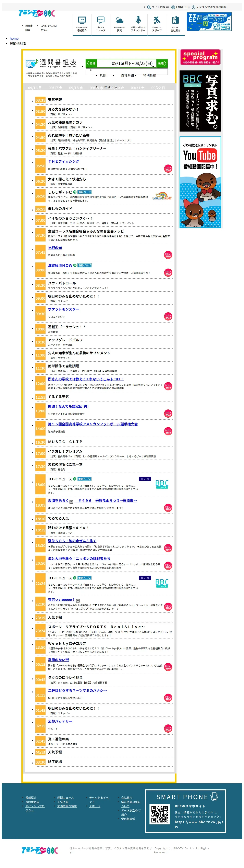Click the special program banner
This screenshot has width=244, height=868.
coord(200,57)
